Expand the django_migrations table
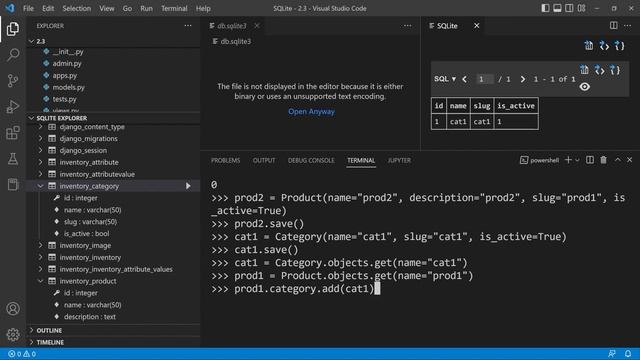 tap(40, 139)
